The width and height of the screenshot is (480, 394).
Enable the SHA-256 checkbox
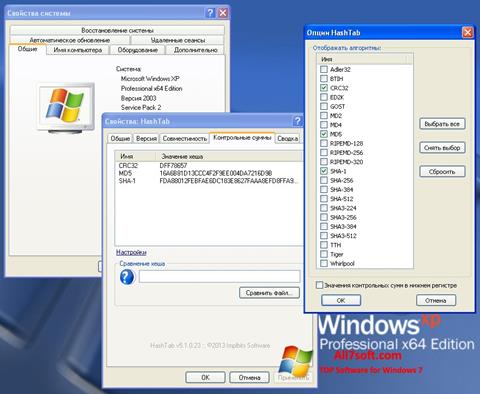click(324, 180)
